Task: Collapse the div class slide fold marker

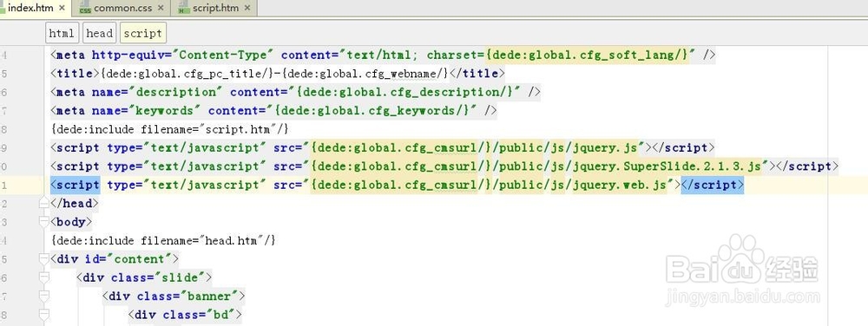Action: pyautogui.click(x=44, y=278)
